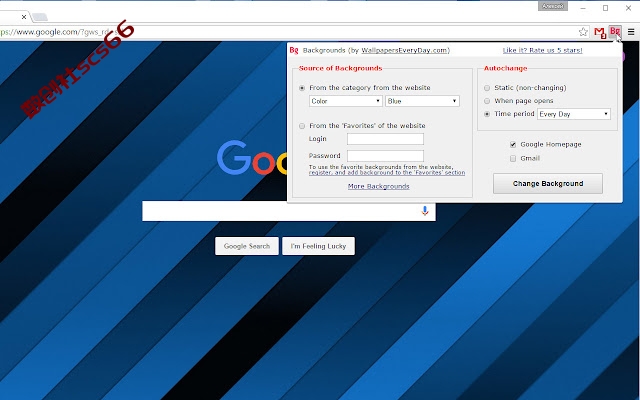Click the bookmark star icon in address bar

coord(583,32)
